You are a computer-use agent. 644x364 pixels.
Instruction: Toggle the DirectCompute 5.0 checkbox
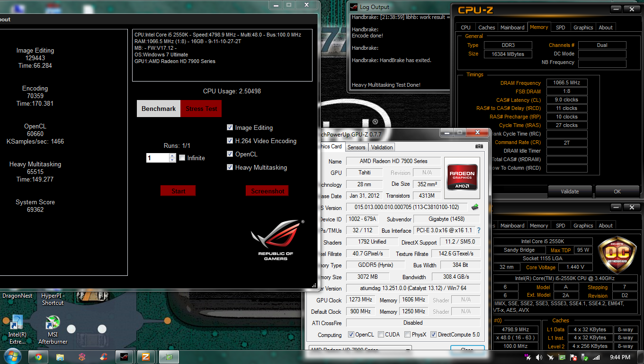[433, 335]
